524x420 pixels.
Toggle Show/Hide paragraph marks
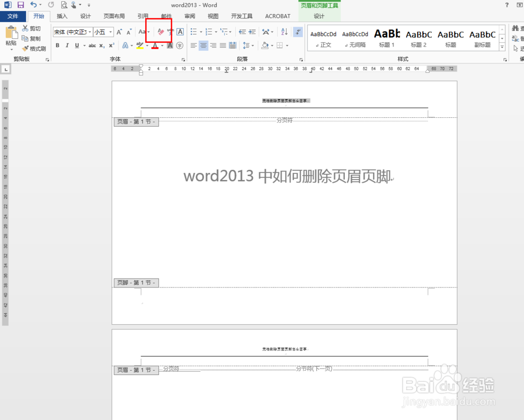click(298, 32)
